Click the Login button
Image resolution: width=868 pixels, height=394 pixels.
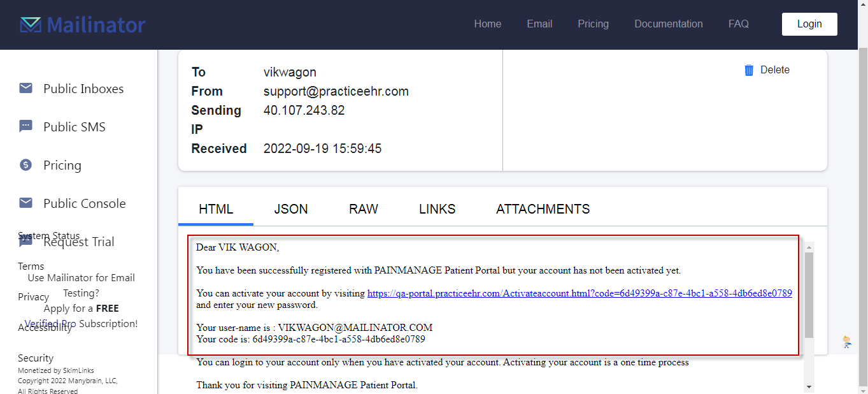[809, 24]
